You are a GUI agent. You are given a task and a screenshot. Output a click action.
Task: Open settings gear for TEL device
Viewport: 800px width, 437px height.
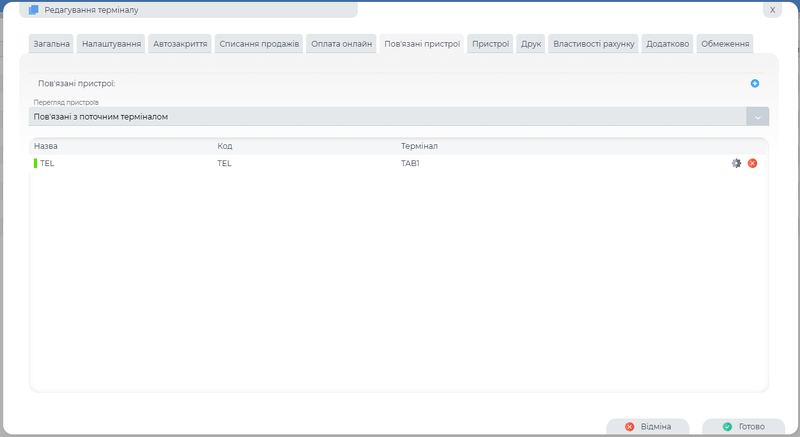pyautogui.click(x=736, y=163)
